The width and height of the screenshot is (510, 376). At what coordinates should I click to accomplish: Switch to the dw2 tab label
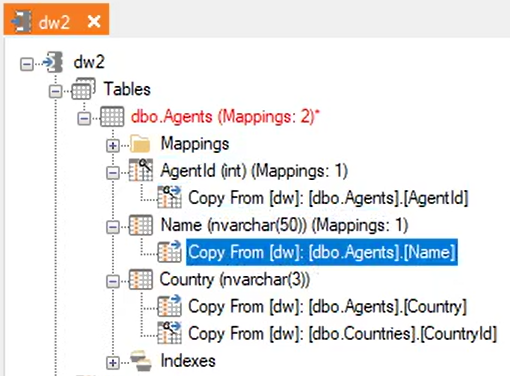point(54,22)
